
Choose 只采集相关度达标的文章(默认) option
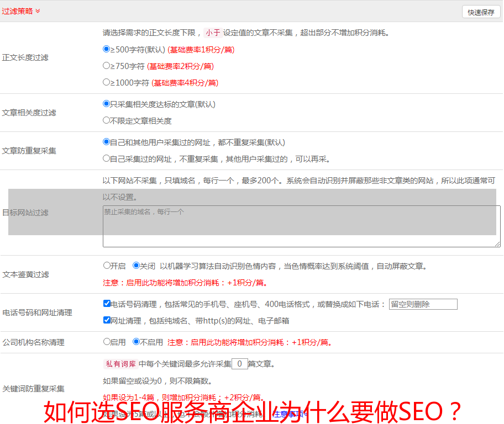(107, 104)
